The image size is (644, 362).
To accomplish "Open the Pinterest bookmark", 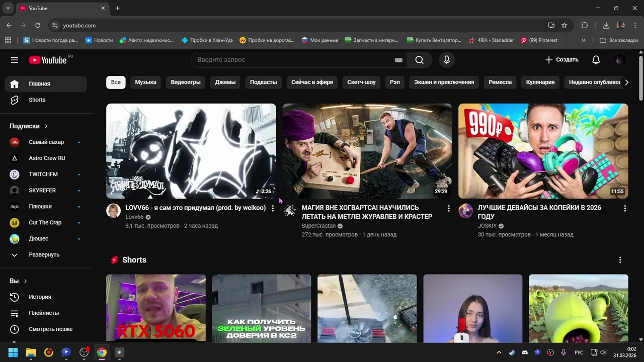I will (539, 40).
